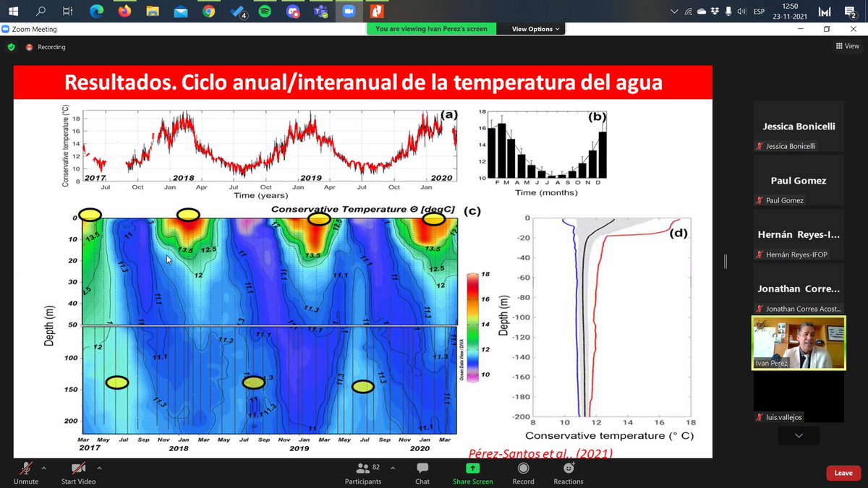The height and width of the screenshot is (488, 868).
Task: Click the red Recording indicator
Action: pos(46,47)
